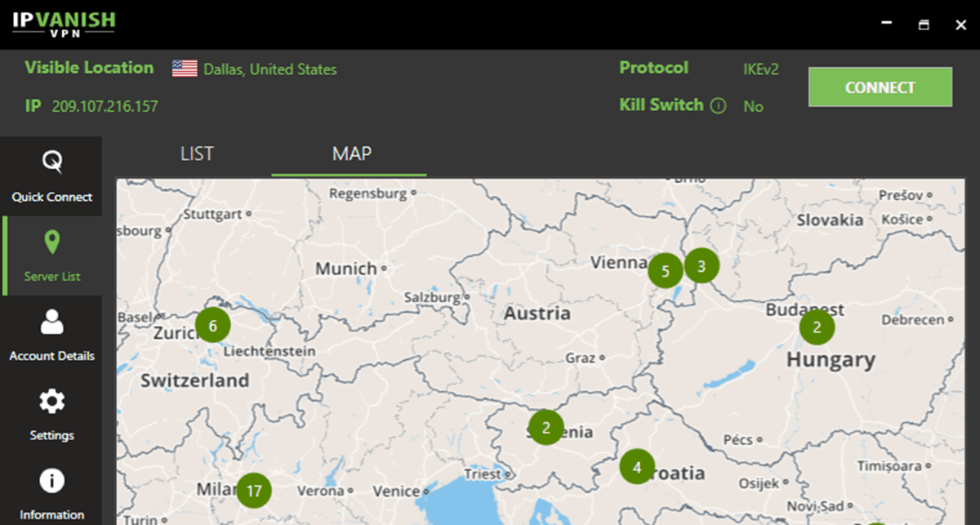This screenshot has height=525, width=980.
Task: Open the Information sidebar item
Action: (51, 494)
